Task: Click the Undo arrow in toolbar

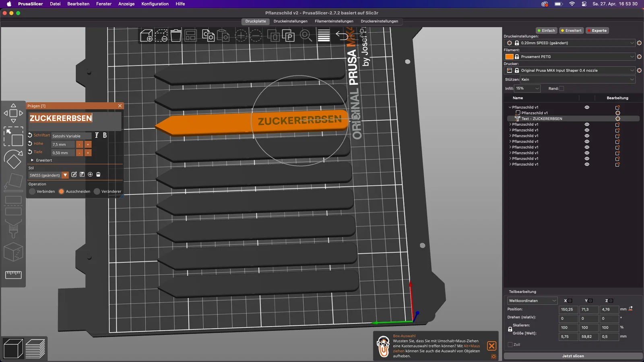Action: 342,35
